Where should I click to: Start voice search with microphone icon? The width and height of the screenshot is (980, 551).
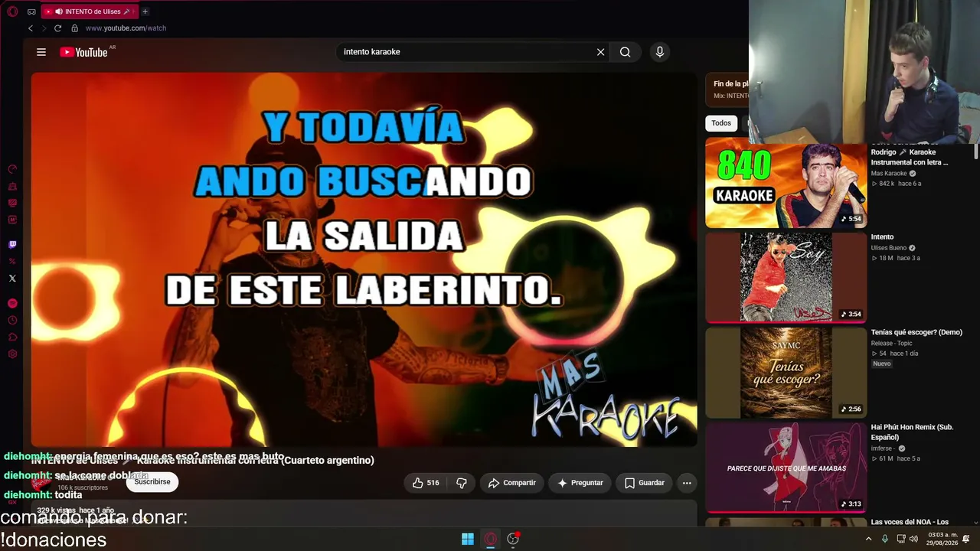(660, 52)
